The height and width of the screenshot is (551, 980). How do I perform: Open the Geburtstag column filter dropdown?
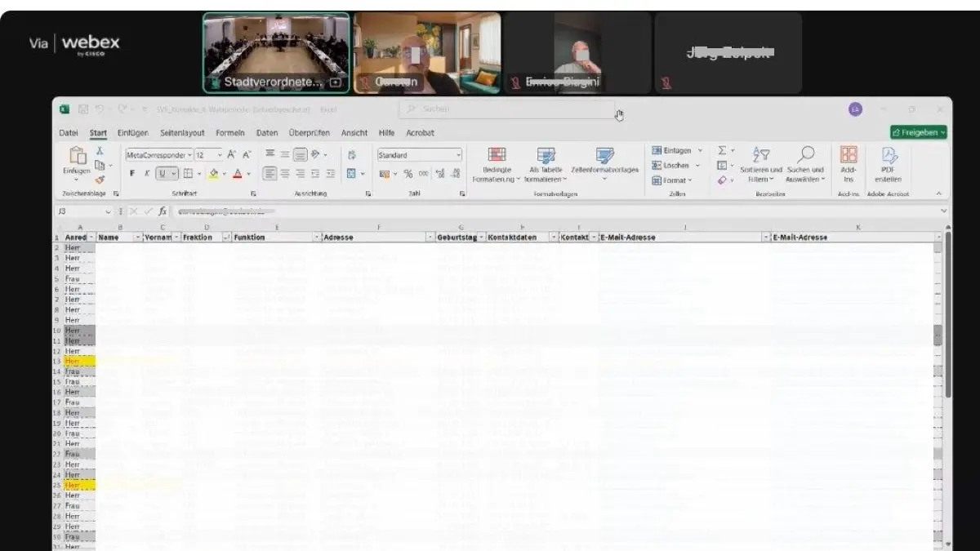coord(481,238)
